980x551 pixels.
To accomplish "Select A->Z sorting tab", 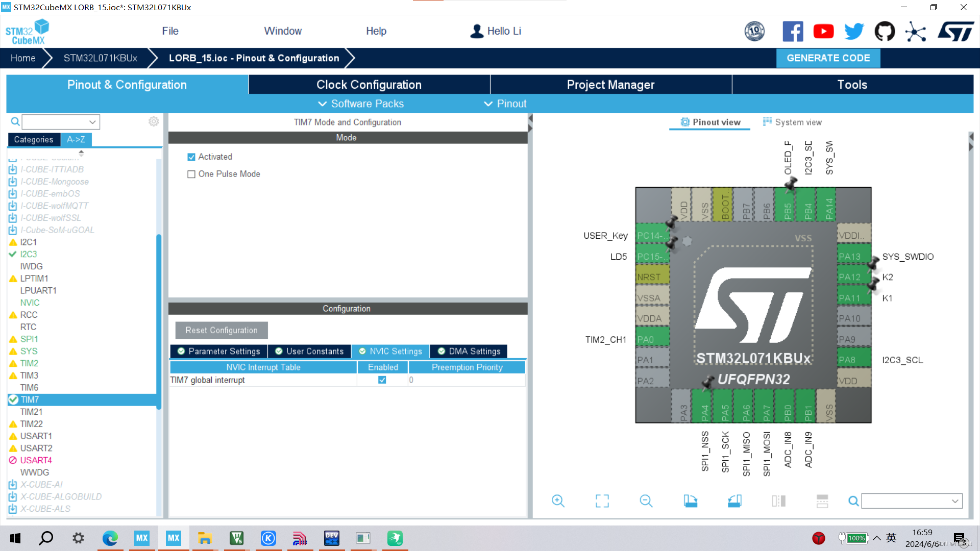I will (x=76, y=140).
